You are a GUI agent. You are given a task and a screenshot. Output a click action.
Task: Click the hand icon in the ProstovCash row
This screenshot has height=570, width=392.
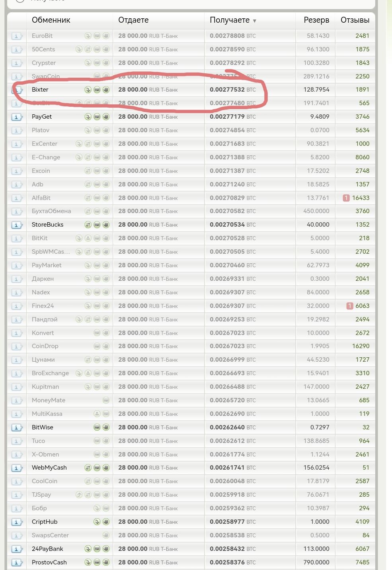pos(106,562)
